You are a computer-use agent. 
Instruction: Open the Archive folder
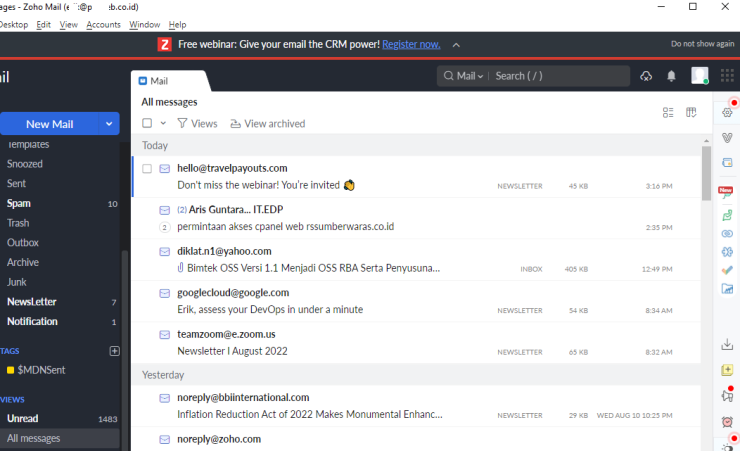coord(23,262)
